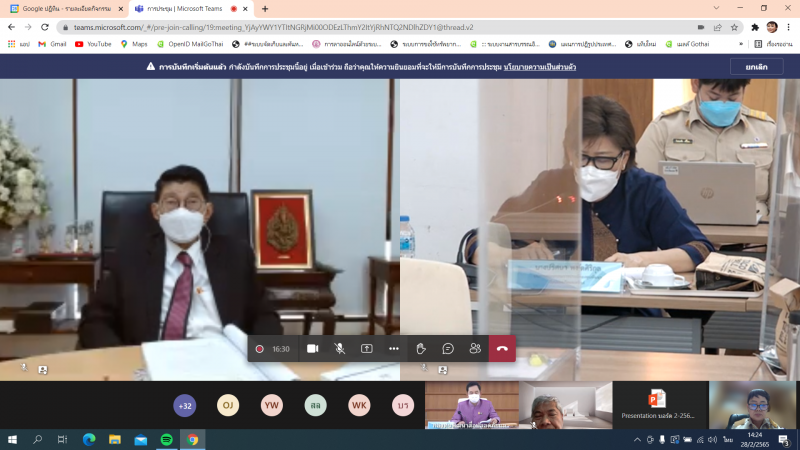800x450 pixels.
Task: Select the self-view video thumbnail
Action: pyautogui.click(x=753, y=405)
